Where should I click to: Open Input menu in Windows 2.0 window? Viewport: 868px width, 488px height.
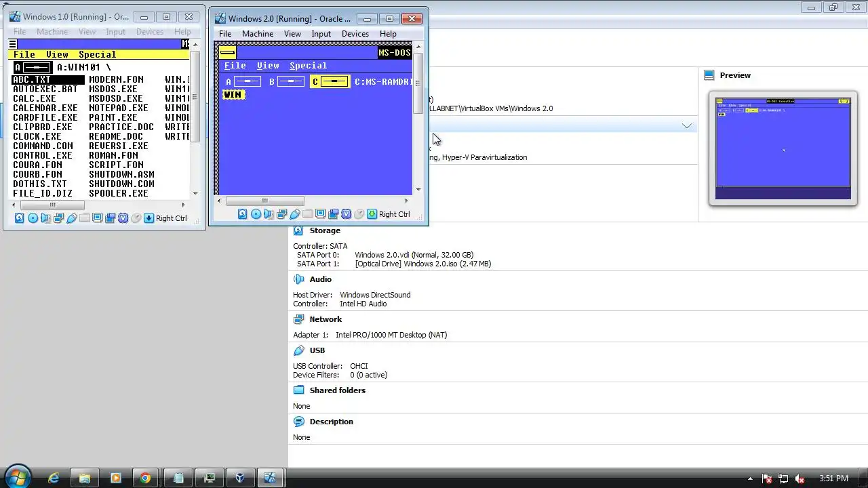(321, 34)
